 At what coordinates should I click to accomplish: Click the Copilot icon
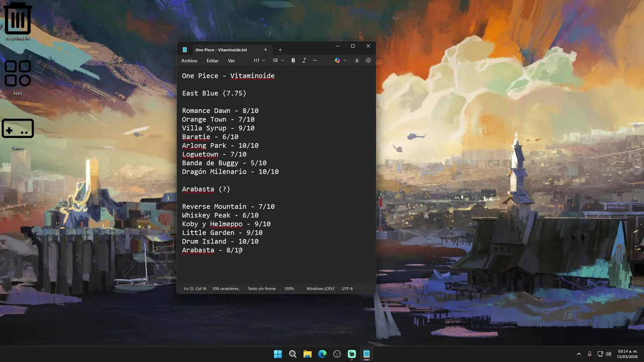point(338,60)
